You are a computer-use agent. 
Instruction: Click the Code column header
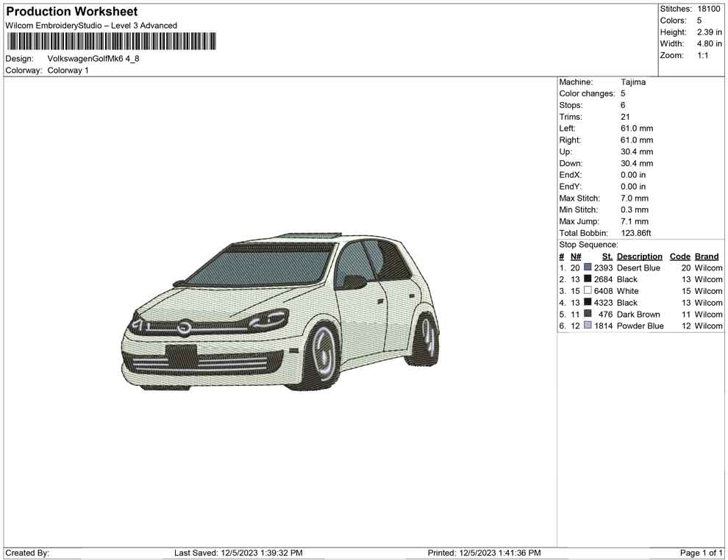[680, 256]
